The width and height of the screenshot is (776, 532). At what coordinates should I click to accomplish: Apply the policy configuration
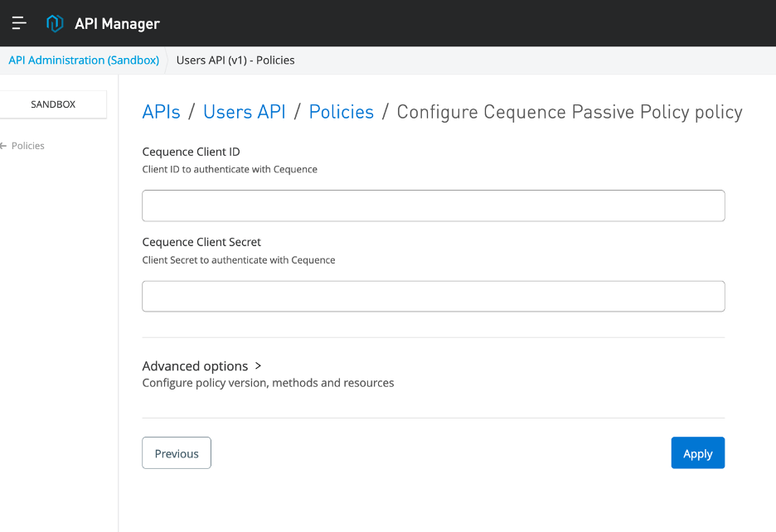tap(698, 452)
